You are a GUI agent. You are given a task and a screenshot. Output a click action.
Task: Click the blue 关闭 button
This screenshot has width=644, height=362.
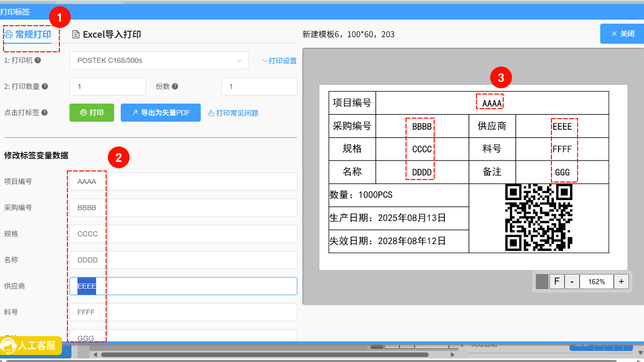622,34
